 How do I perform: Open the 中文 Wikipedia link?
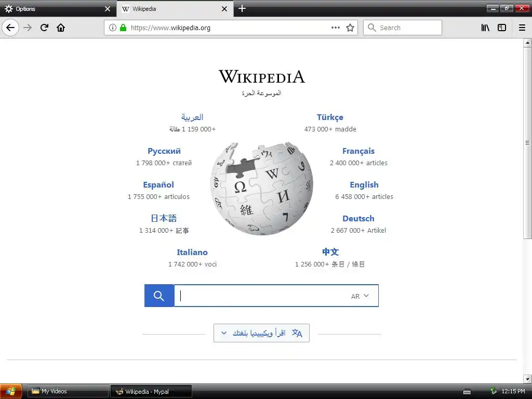click(330, 252)
